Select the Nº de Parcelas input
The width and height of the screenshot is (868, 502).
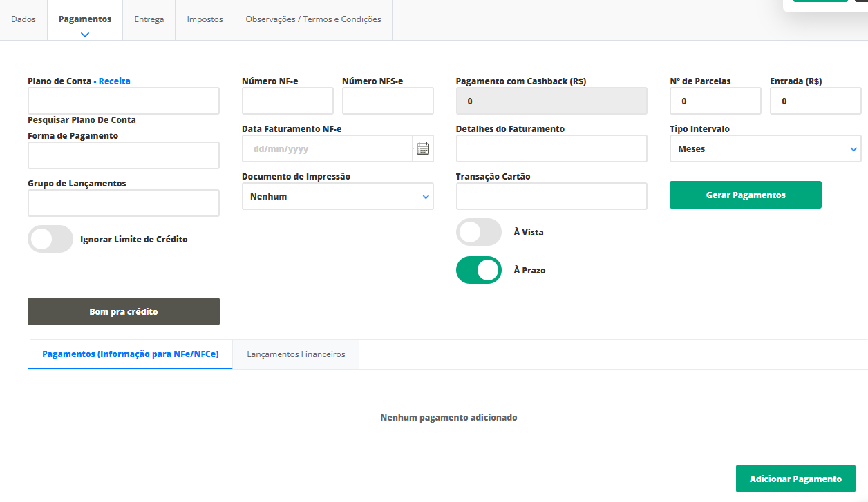coord(715,101)
